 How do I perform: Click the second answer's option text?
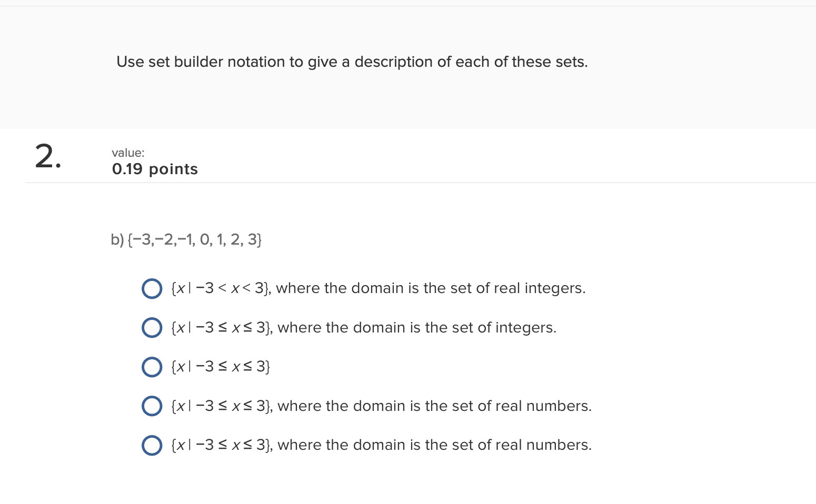point(362,327)
